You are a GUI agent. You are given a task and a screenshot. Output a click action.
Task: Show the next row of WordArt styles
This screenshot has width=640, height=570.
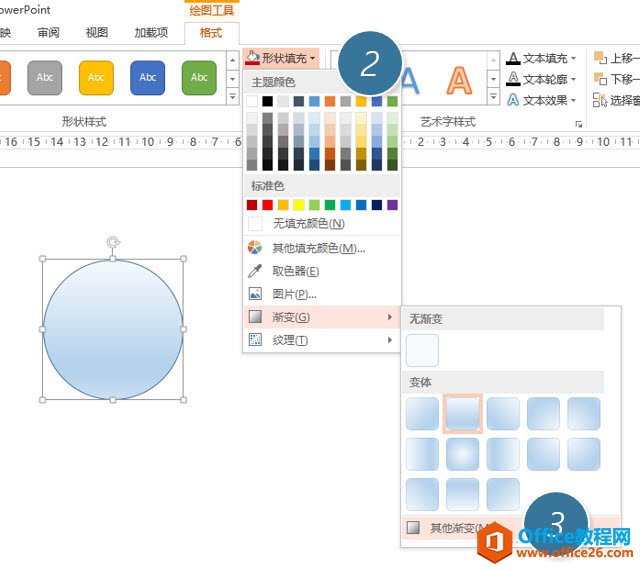(493, 79)
